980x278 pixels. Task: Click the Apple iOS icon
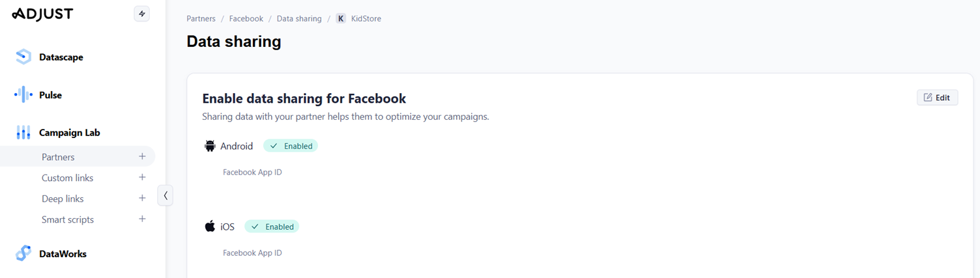click(210, 227)
